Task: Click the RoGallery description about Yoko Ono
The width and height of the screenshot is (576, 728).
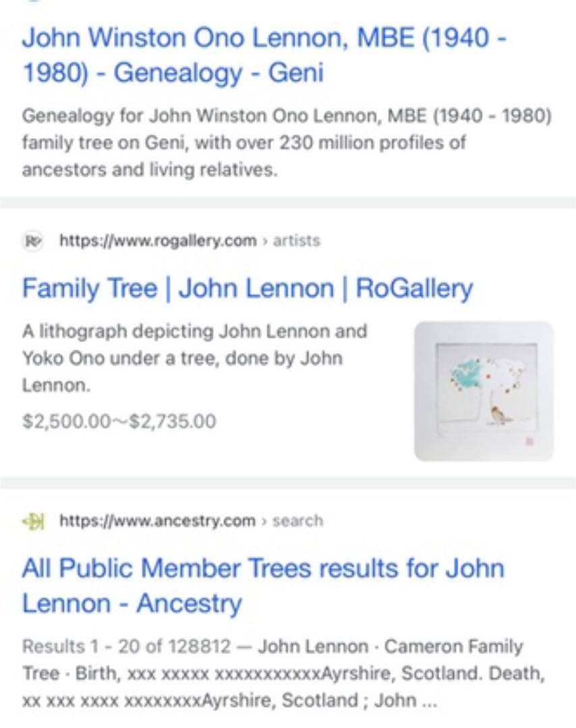Action: (x=196, y=358)
